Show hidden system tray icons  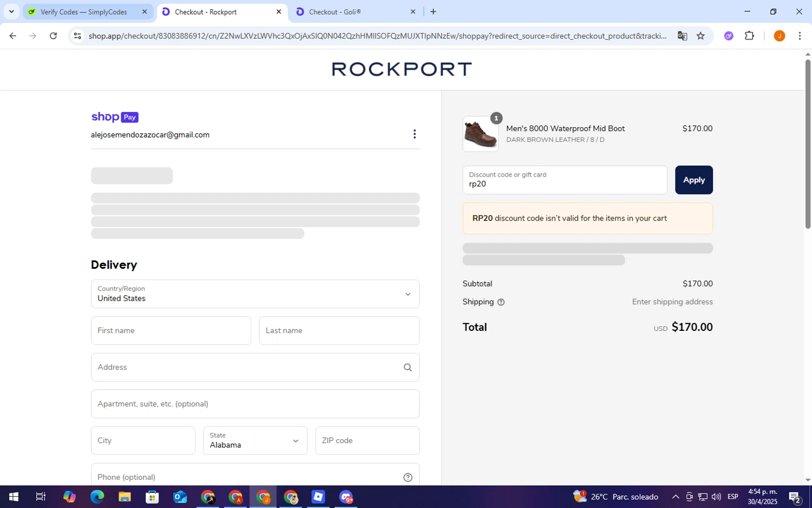(675, 497)
